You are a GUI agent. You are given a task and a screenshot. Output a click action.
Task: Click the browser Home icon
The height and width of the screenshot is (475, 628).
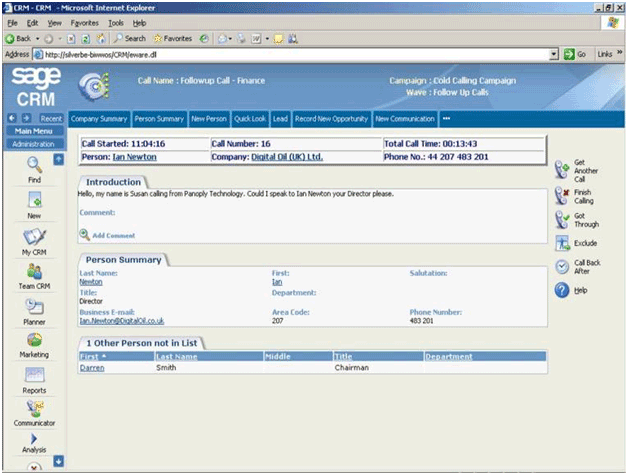(101, 38)
